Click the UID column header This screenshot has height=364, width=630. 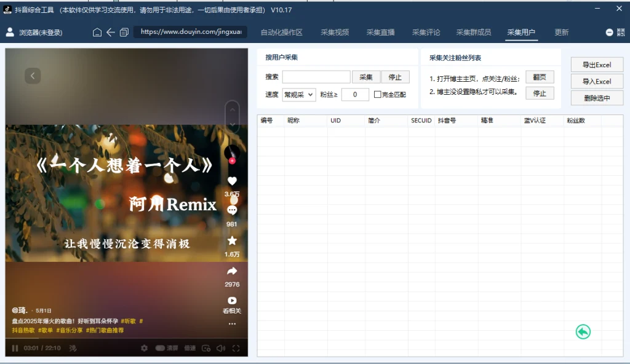tap(335, 121)
